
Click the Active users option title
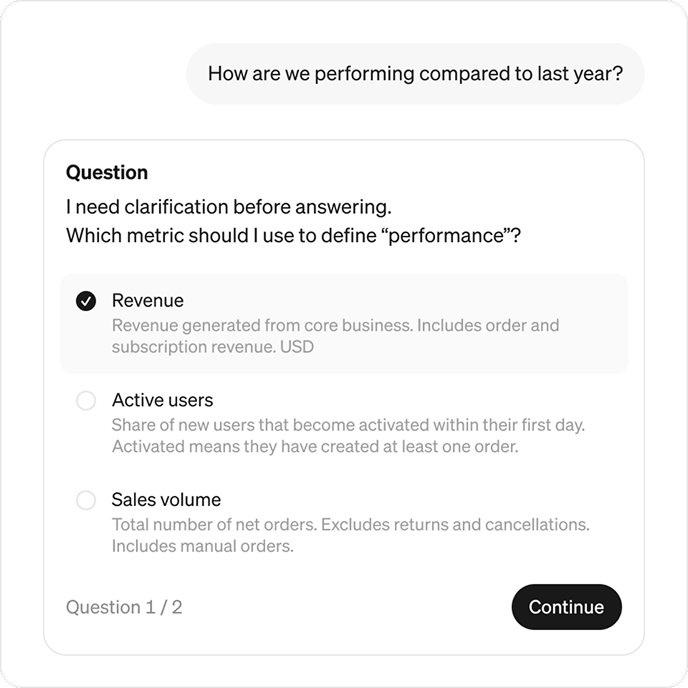click(162, 400)
